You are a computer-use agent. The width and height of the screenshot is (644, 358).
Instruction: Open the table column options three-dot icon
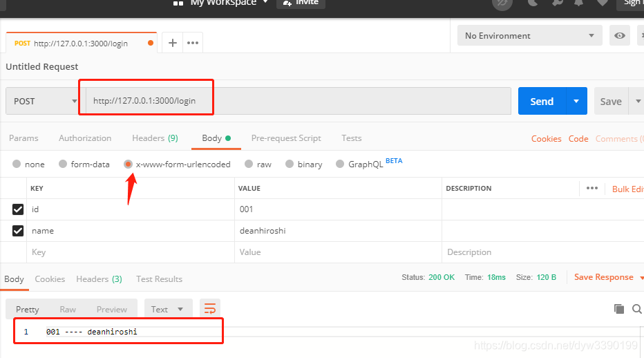pyautogui.click(x=592, y=188)
